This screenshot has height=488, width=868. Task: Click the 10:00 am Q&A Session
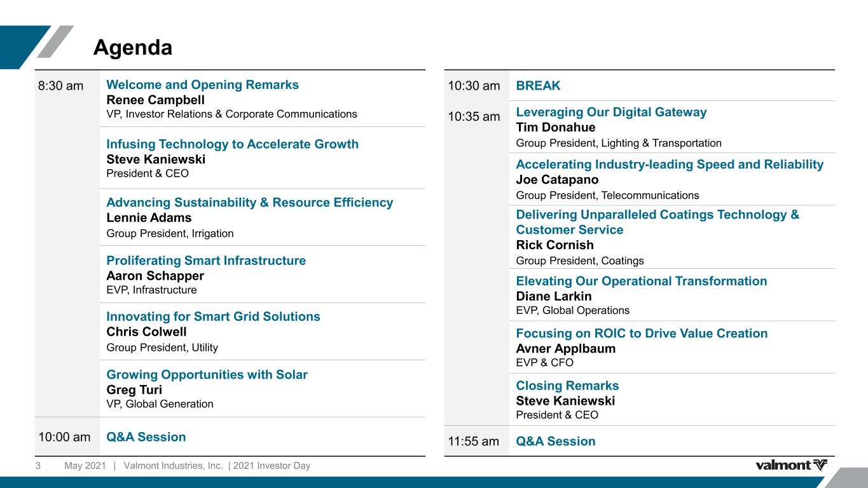click(x=146, y=437)
